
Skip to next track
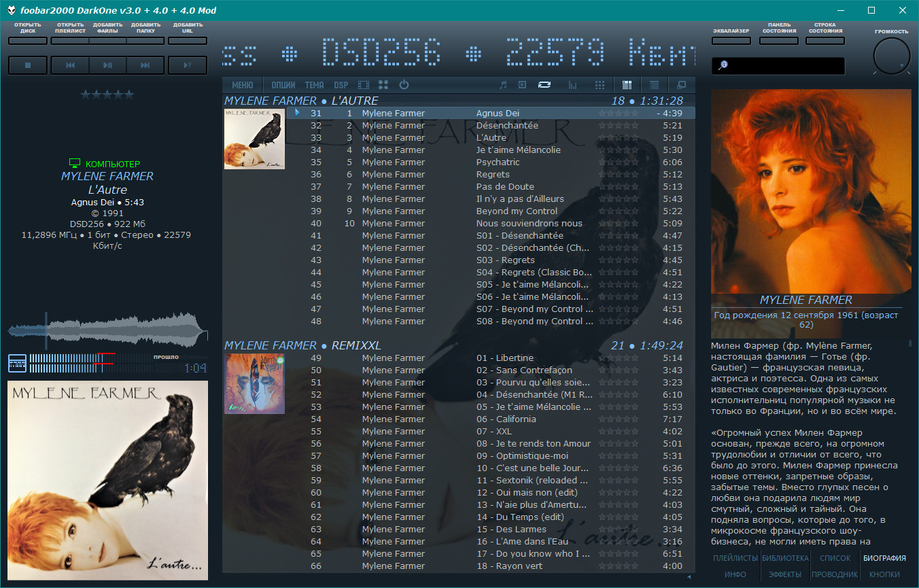click(145, 65)
